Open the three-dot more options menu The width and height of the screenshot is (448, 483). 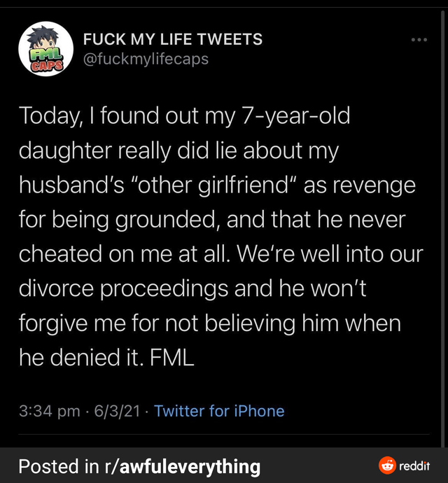[x=419, y=40]
